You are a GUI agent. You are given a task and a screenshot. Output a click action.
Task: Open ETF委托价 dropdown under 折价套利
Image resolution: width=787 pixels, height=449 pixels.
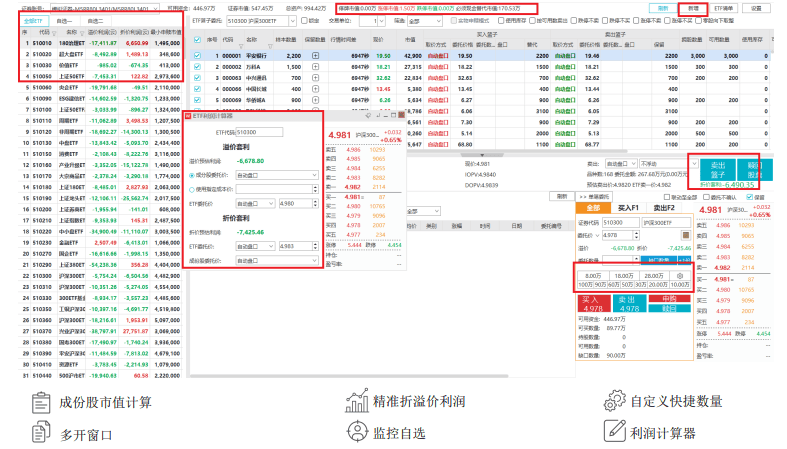(255, 246)
